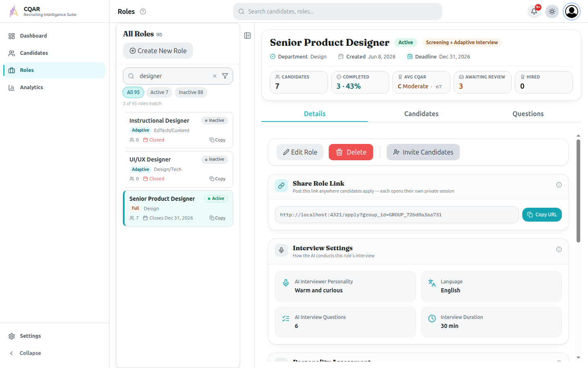
Task: Collapse the roles list panel icon
Action: coord(247,36)
